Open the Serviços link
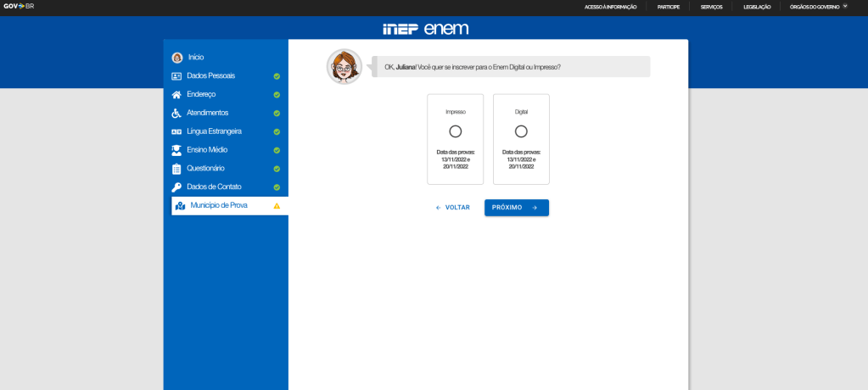Image resolution: width=868 pixels, height=390 pixels. [711, 7]
